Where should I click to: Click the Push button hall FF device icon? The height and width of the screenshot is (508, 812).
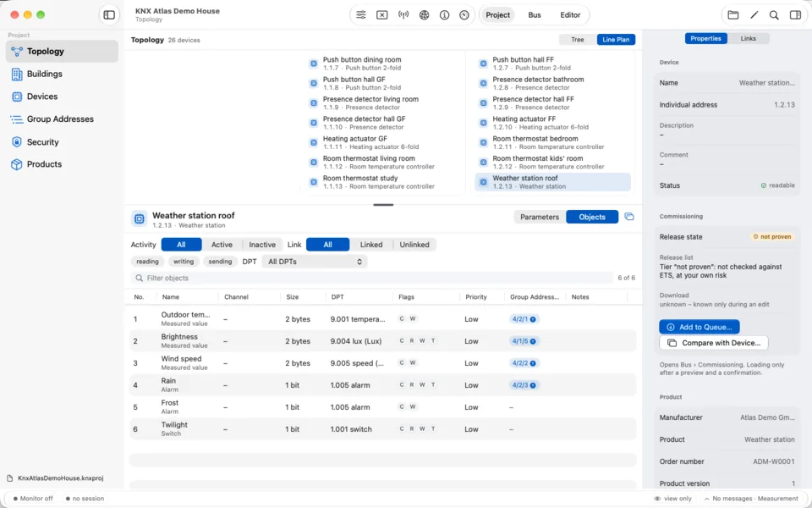(x=483, y=63)
